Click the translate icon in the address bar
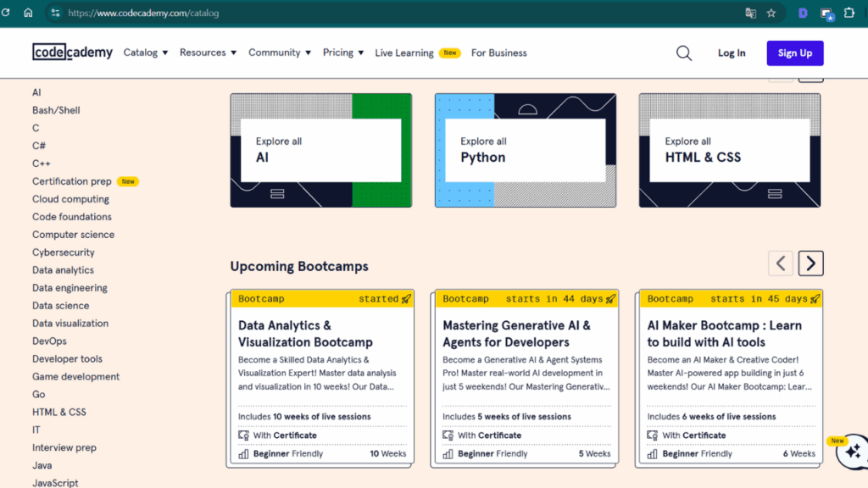 coord(749,13)
